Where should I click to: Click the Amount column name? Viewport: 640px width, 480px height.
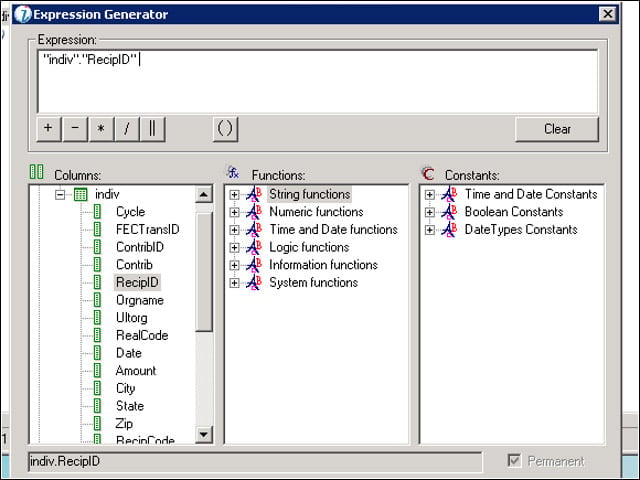(136, 370)
